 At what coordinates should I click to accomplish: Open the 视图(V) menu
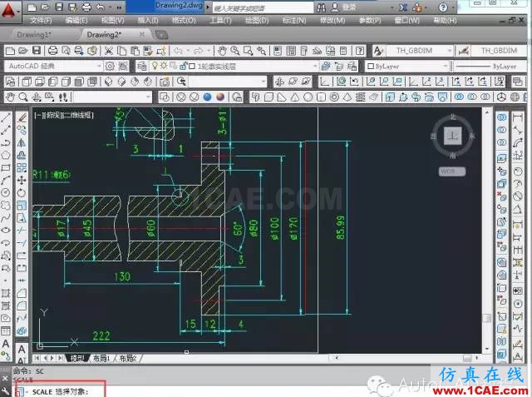click(x=113, y=20)
